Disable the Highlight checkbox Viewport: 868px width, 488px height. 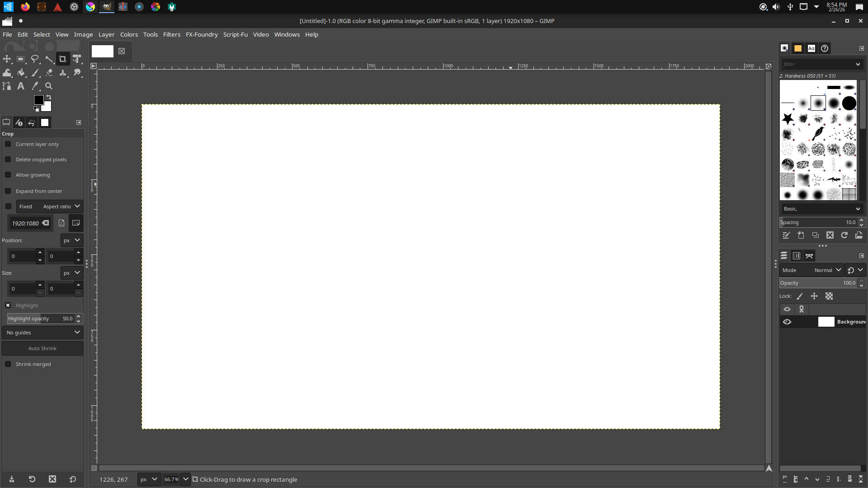pos(8,305)
